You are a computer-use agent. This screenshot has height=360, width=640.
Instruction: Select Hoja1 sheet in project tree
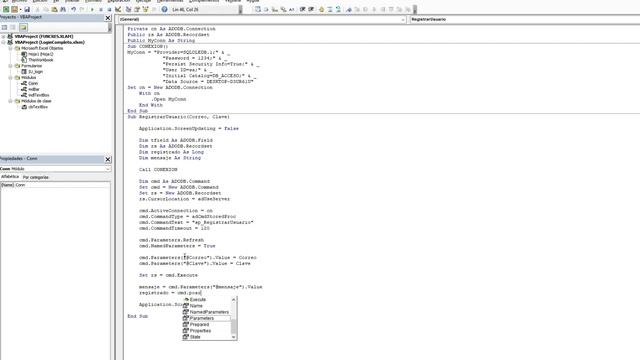pyautogui.click(x=40, y=54)
